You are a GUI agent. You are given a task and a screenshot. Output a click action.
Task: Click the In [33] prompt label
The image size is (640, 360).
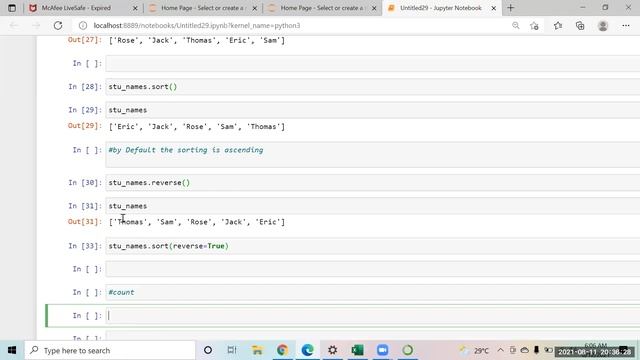point(85,246)
